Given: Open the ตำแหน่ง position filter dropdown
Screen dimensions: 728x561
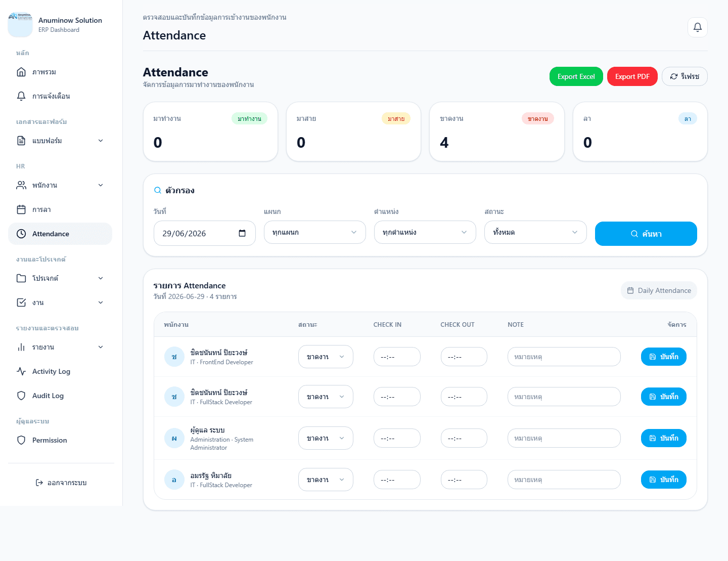Looking at the screenshot, I should click(x=425, y=232).
